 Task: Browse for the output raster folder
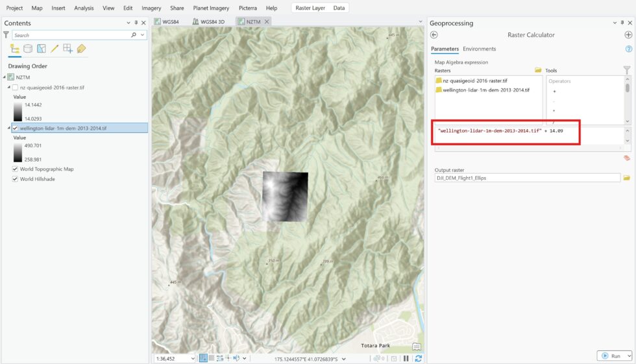point(627,178)
